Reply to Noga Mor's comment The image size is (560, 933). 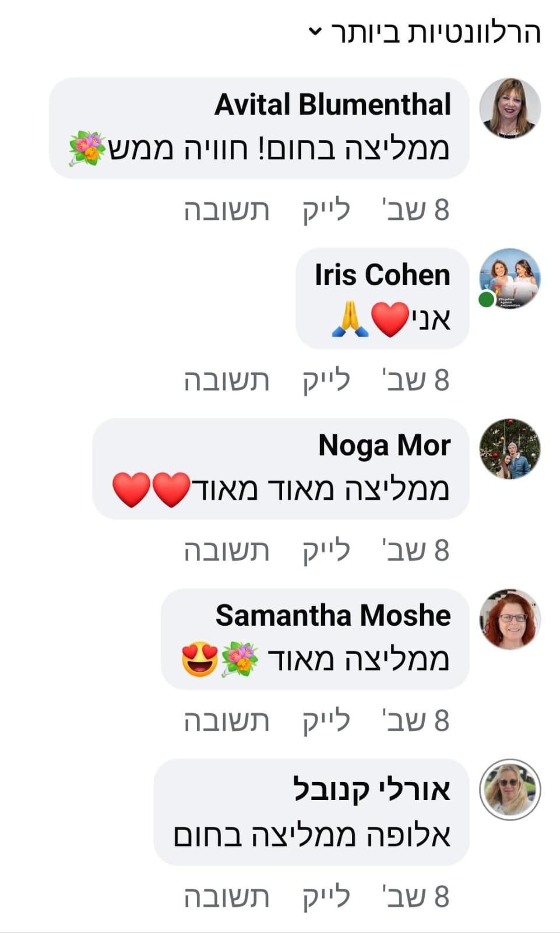(227, 550)
